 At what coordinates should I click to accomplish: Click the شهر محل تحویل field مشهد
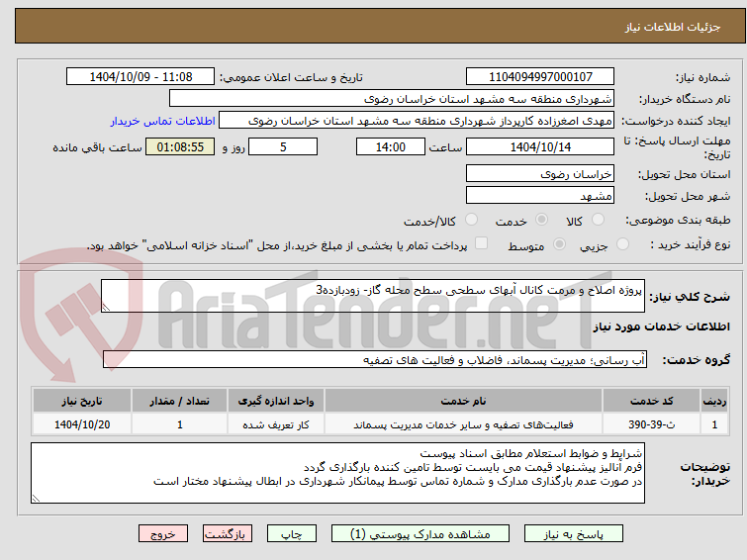pos(540,195)
